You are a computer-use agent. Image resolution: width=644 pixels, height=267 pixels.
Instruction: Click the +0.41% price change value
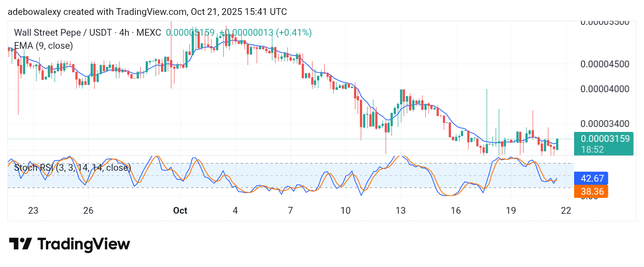tap(294, 33)
